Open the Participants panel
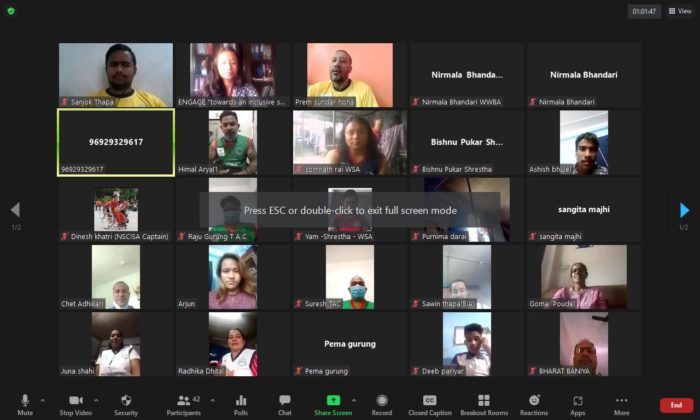Image resolution: width=700 pixels, height=420 pixels. point(183,403)
